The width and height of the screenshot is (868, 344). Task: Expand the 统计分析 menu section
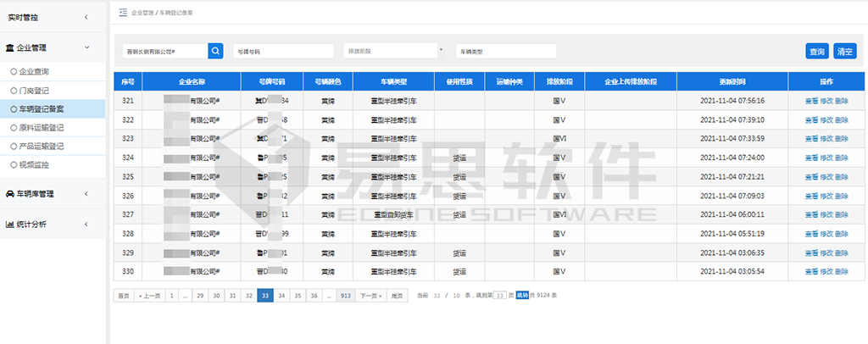coord(86,225)
